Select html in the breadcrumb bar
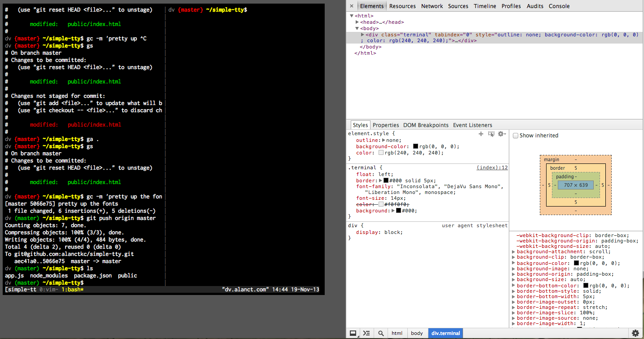 point(397,333)
